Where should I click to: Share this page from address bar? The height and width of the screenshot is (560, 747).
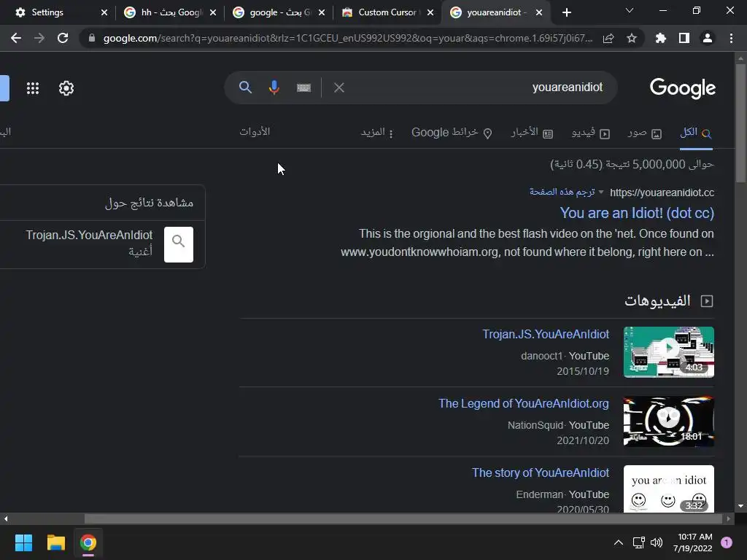coord(608,38)
